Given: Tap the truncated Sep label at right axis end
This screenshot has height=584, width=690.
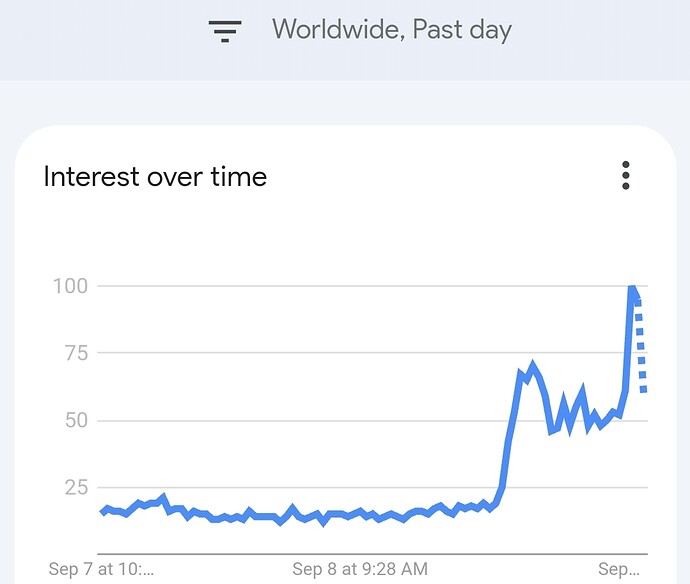Looking at the screenshot, I should click(619, 569).
